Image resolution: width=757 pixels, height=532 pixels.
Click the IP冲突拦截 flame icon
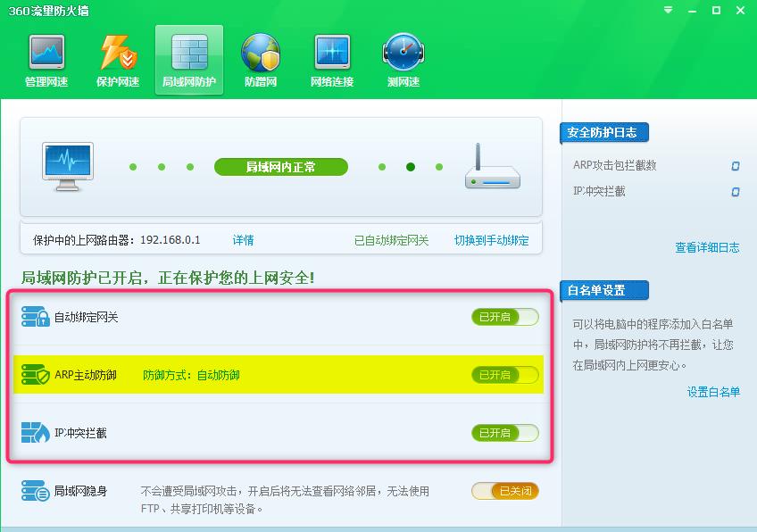35,432
